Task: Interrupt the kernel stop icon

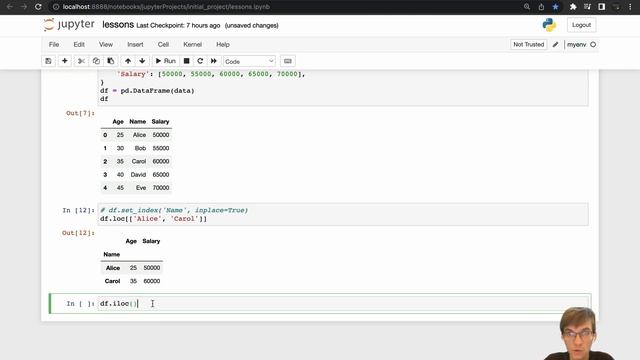Action: pyautogui.click(x=187, y=61)
